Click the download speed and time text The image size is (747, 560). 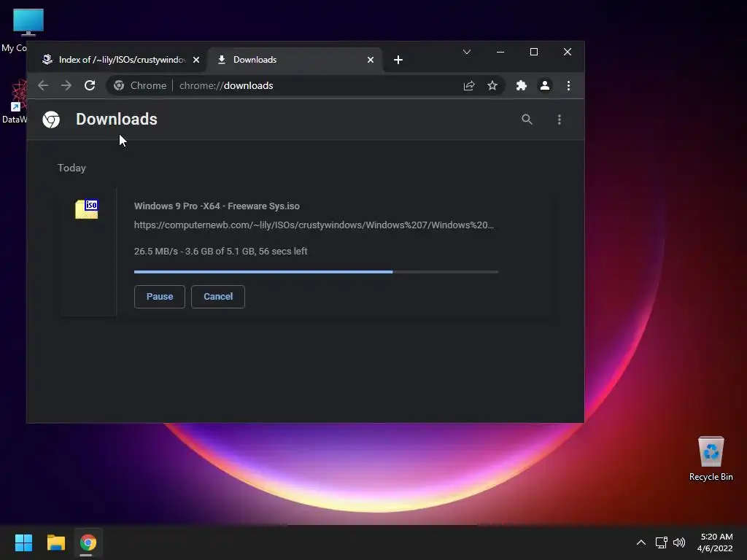pos(220,252)
